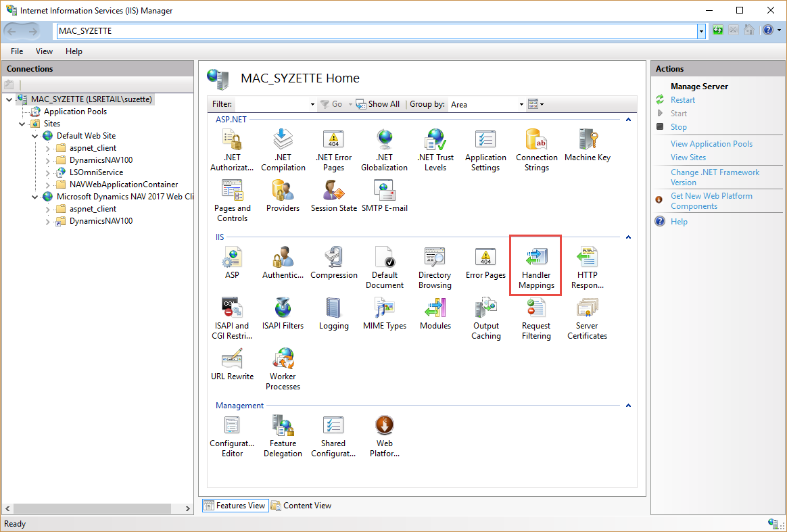Collapse the Management group section

628,406
